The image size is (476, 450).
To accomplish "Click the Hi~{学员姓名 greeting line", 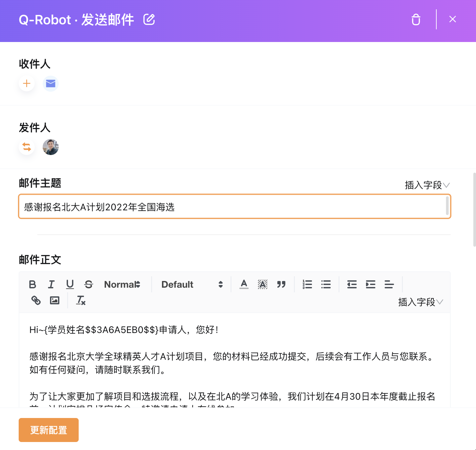I will tap(124, 330).
